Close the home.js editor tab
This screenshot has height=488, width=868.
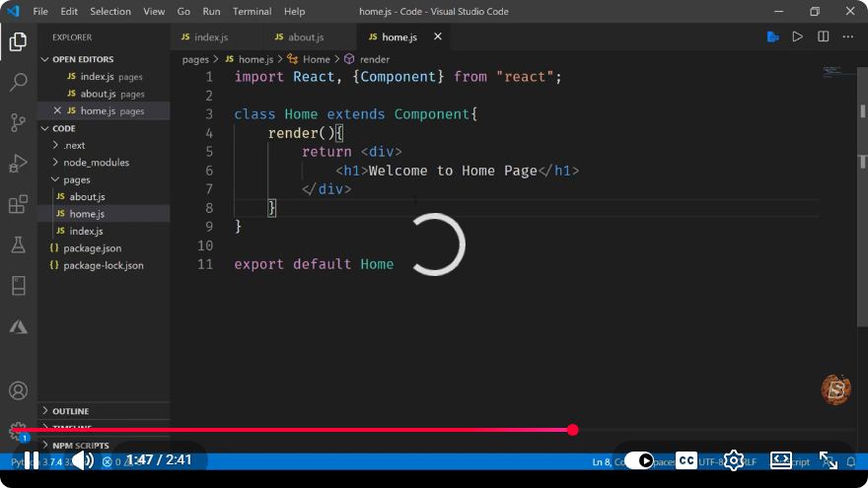tap(437, 36)
